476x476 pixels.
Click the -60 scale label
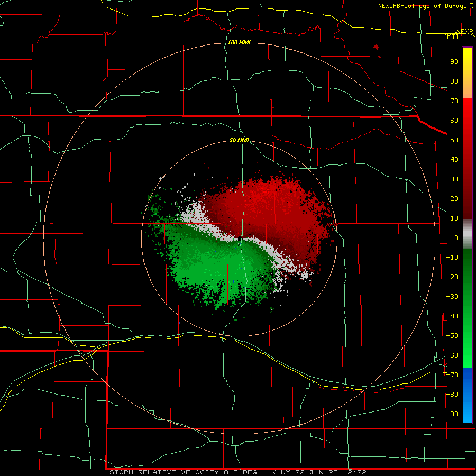pyautogui.click(x=452, y=355)
